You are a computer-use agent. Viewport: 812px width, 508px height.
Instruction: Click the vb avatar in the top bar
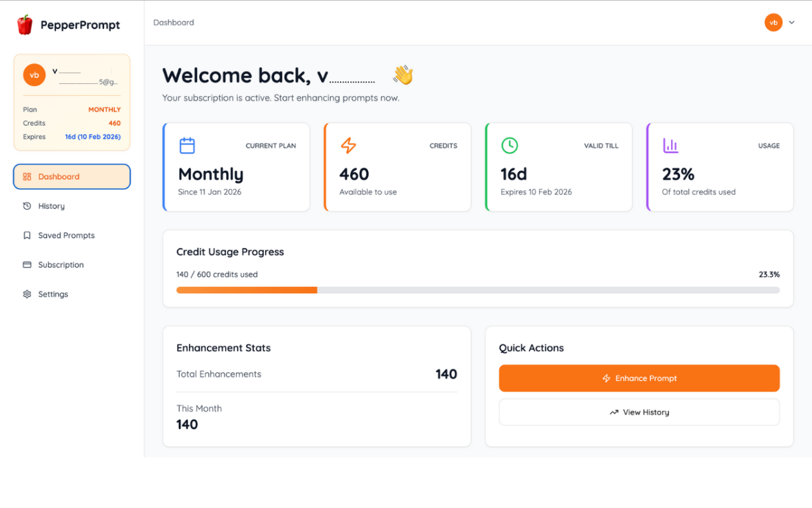(x=773, y=23)
